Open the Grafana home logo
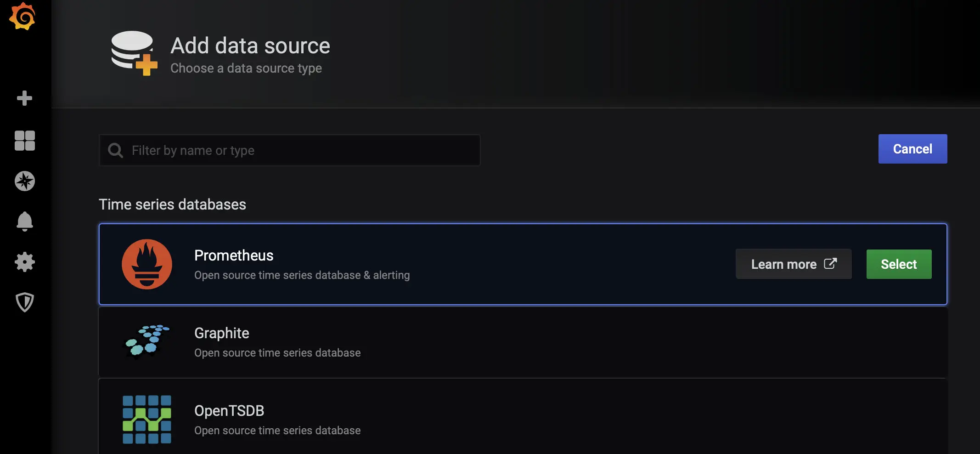This screenshot has height=454, width=980. (22, 17)
